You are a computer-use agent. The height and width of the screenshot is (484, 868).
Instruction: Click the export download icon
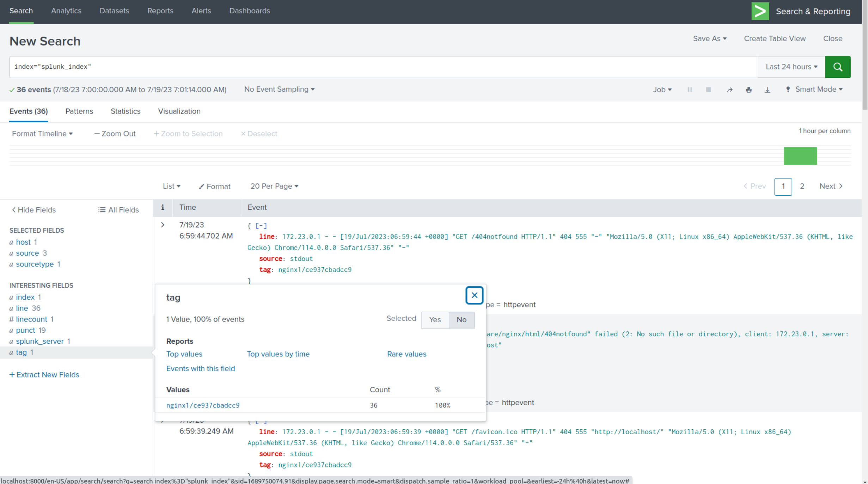point(767,90)
